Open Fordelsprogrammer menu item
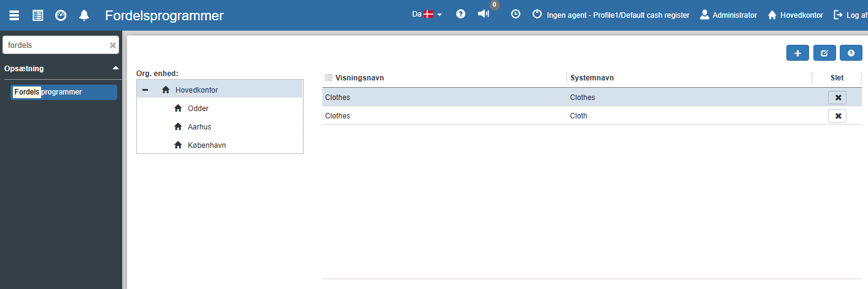The width and height of the screenshot is (868, 289). (x=64, y=92)
